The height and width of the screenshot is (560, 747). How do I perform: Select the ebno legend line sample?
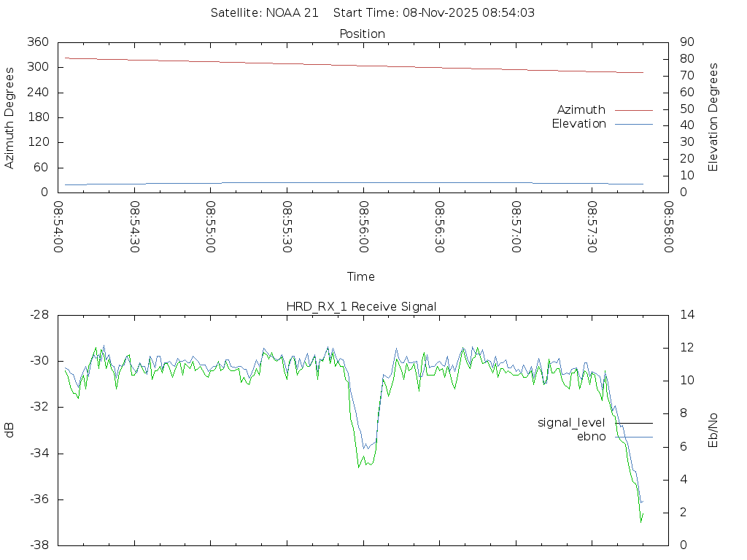pos(633,437)
